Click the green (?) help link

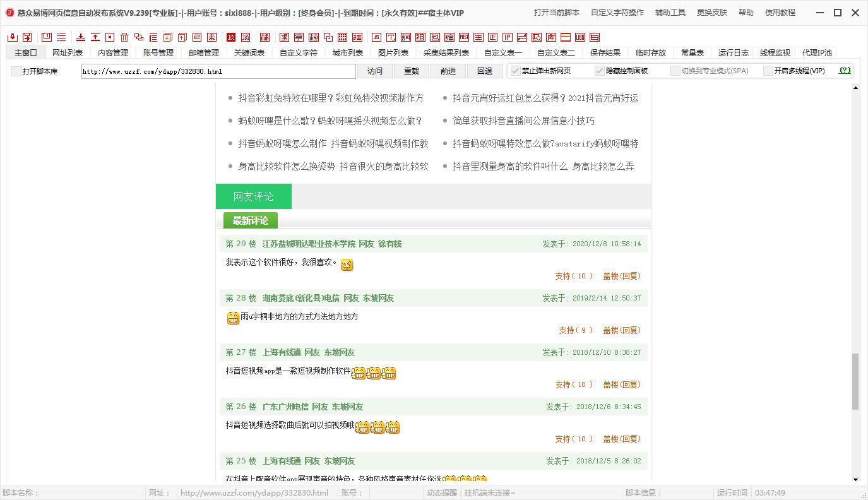click(x=845, y=71)
